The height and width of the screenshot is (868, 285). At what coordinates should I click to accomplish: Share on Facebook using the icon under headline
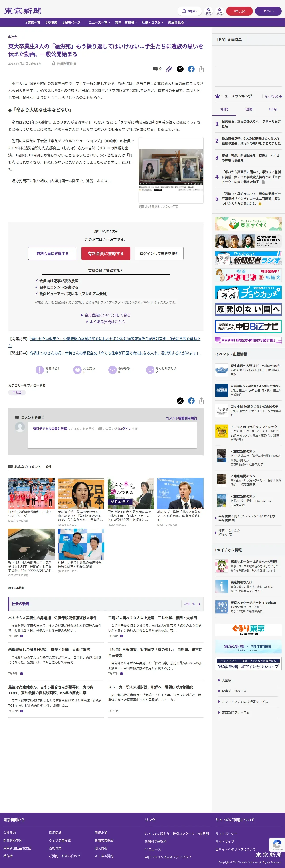pyautogui.click(x=191, y=69)
